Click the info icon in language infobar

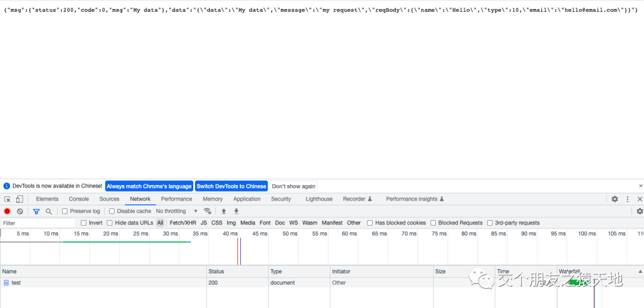(x=6, y=186)
